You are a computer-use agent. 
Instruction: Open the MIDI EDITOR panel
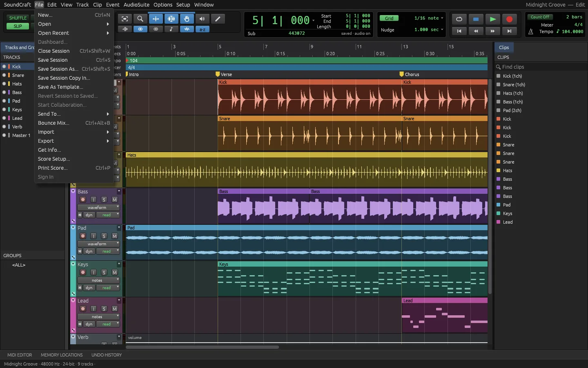click(20, 355)
